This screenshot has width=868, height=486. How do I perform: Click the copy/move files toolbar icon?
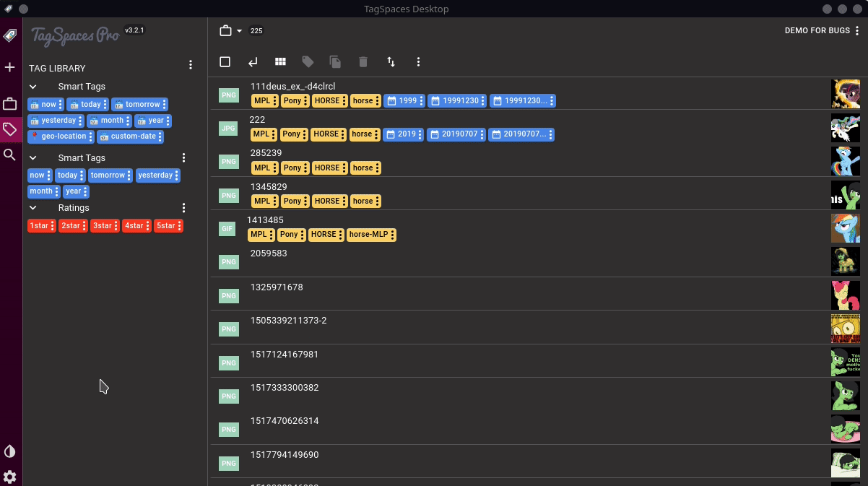335,62
